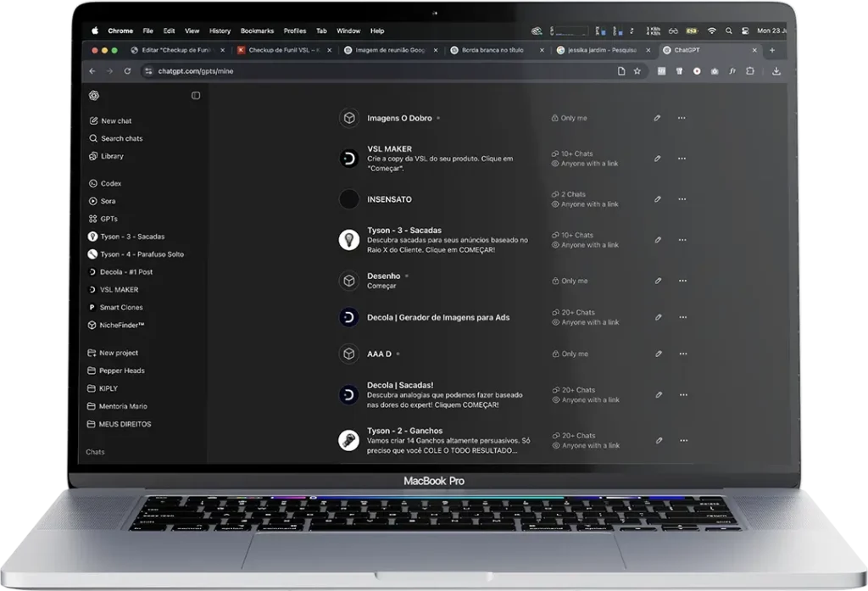Open Smart Clones in the sidebar
This screenshot has width=868, height=591.
[x=115, y=308]
